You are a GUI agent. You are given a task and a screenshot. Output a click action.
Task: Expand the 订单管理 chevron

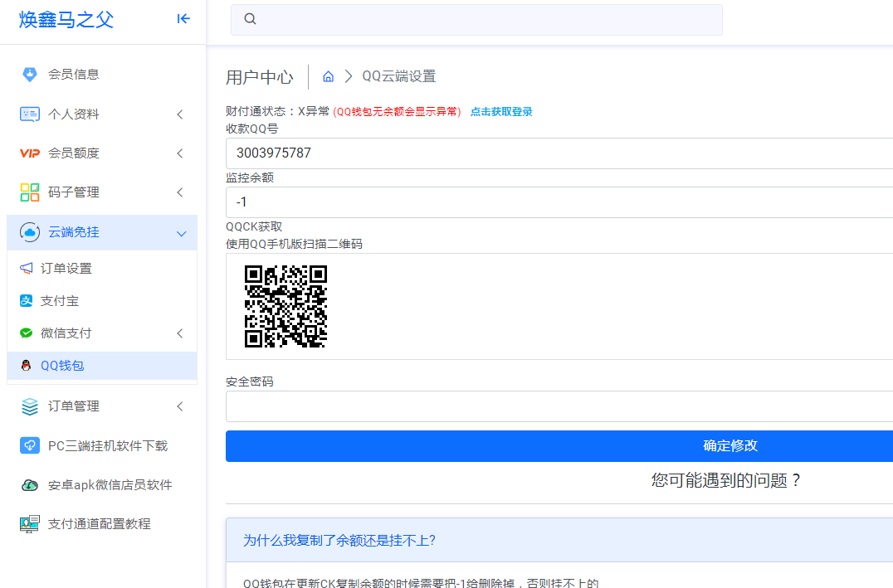coord(180,406)
